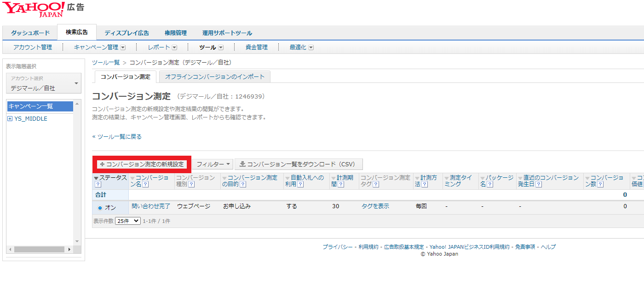Open the フィルター dropdown

tap(213, 164)
